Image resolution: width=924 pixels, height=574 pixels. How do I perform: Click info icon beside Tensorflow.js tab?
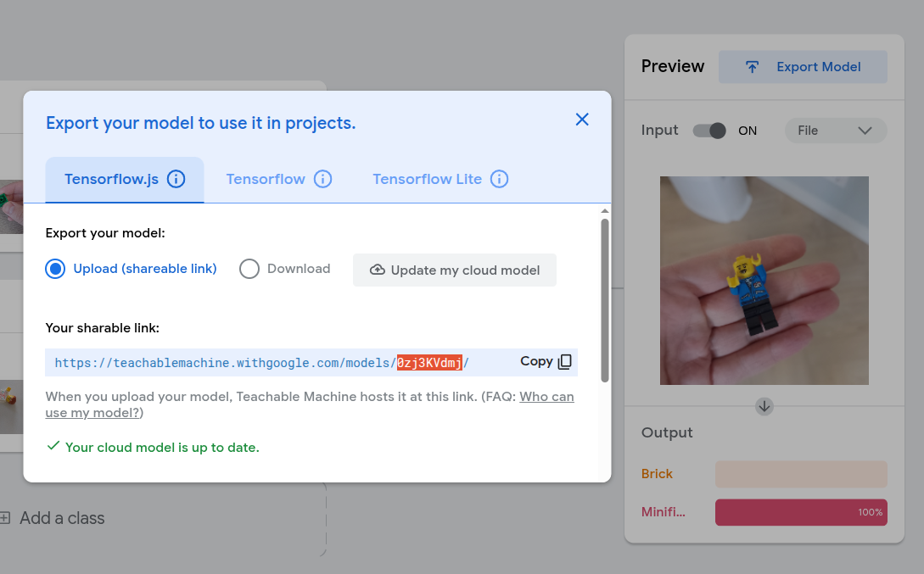click(176, 179)
